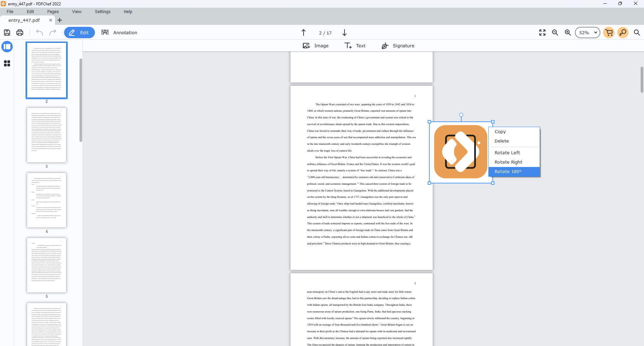Image resolution: width=644 pixels, height=346 pixels.
Task: Open the search magnifier icon
Action: (637, 33)
